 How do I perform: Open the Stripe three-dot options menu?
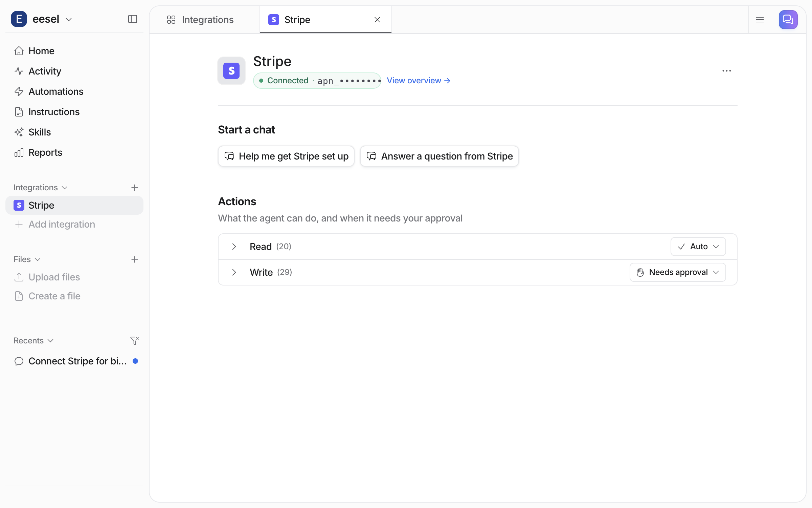pyautogui.click(x=726, y=71)
